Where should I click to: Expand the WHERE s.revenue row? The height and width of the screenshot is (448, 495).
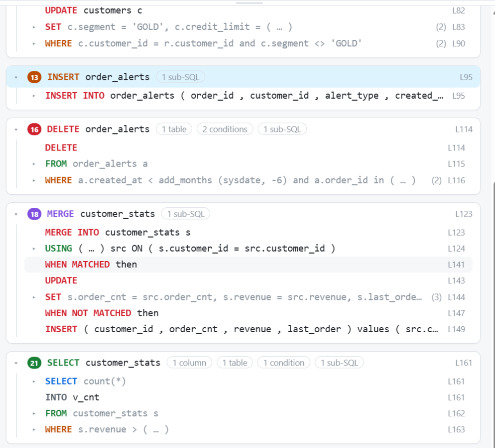coord(34,430)
